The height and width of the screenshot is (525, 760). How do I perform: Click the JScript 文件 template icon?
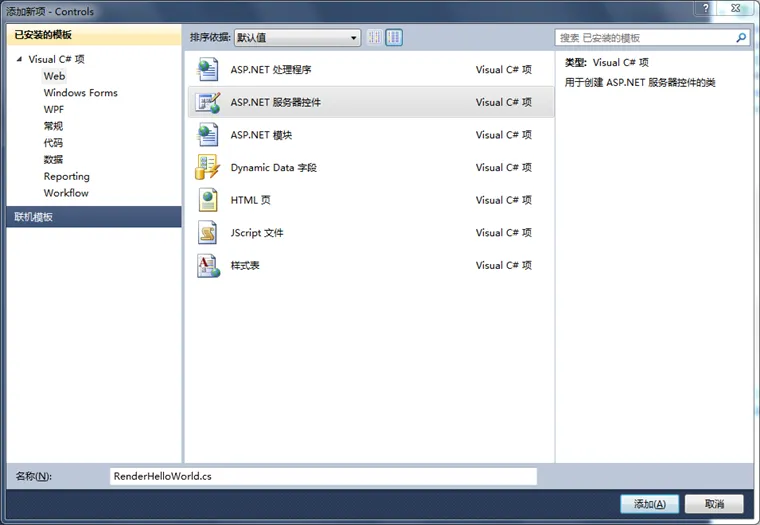pos(207,233)
